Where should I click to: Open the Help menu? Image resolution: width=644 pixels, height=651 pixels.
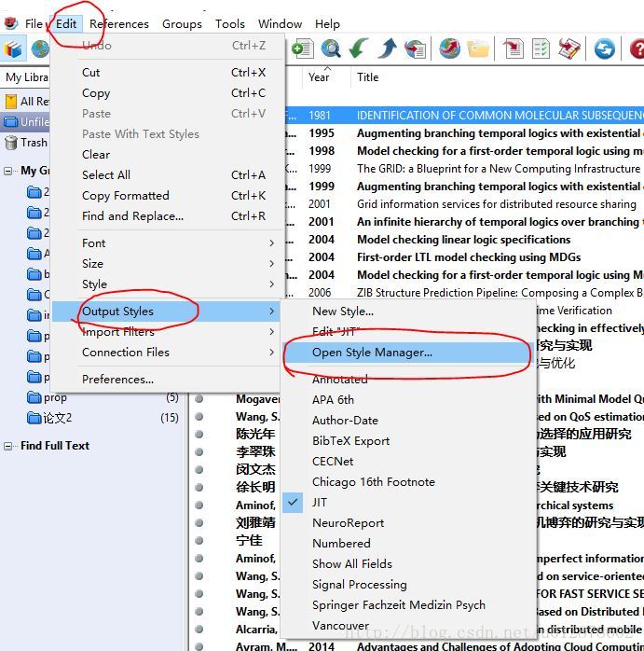[x=327, y=23]
